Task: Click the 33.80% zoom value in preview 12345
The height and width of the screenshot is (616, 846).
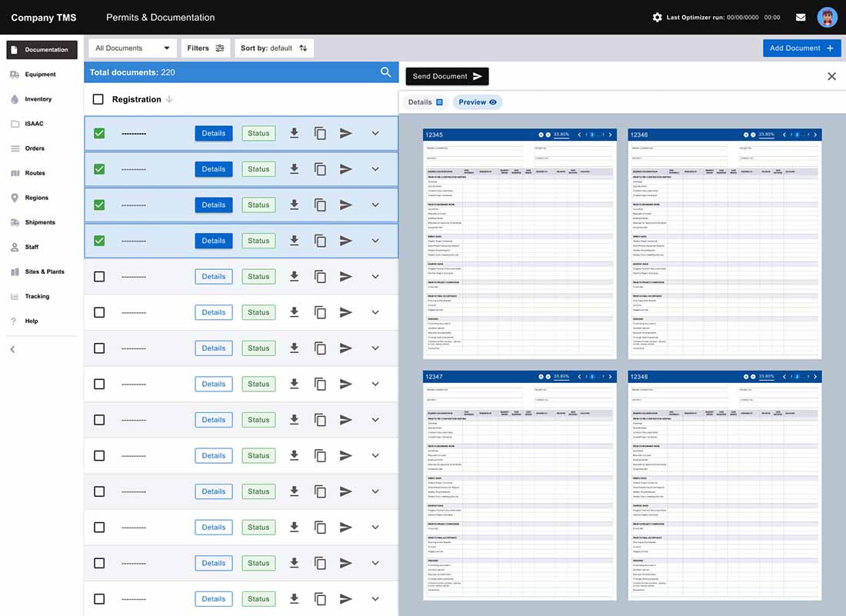Action: 561,135
